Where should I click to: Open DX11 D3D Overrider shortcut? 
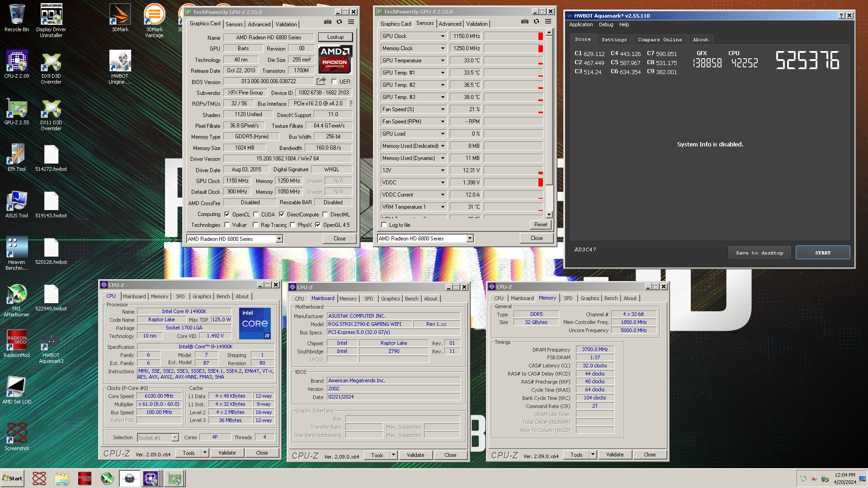(51, 114)
